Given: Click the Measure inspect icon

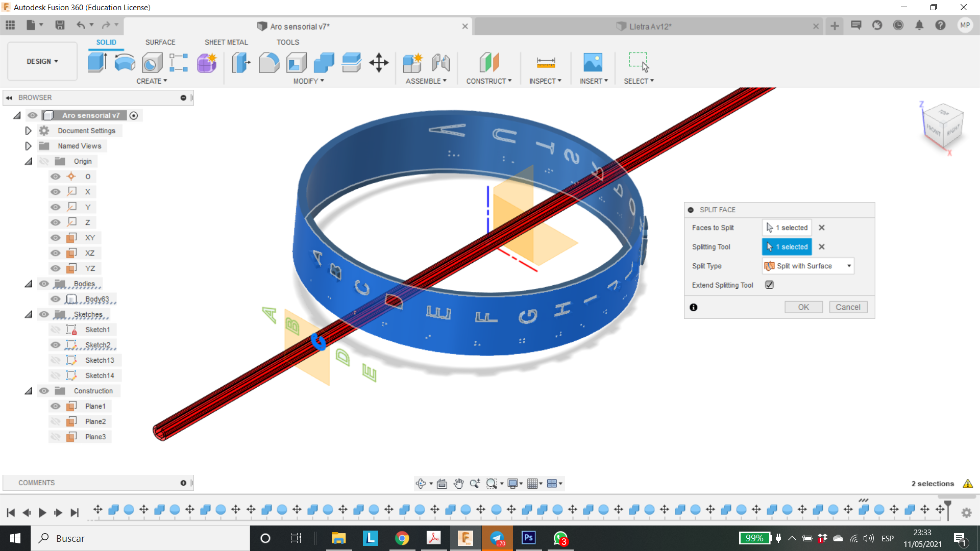Looking at the screenshot, I should pyautogui.click(x=546, y=63).
